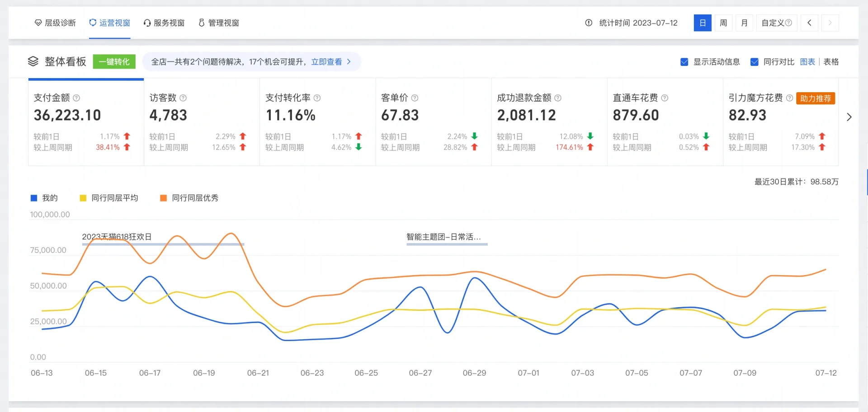The image size is (868, 412).
Task: Click the help icon inside 自定义 button
Action: pos(788,23)
